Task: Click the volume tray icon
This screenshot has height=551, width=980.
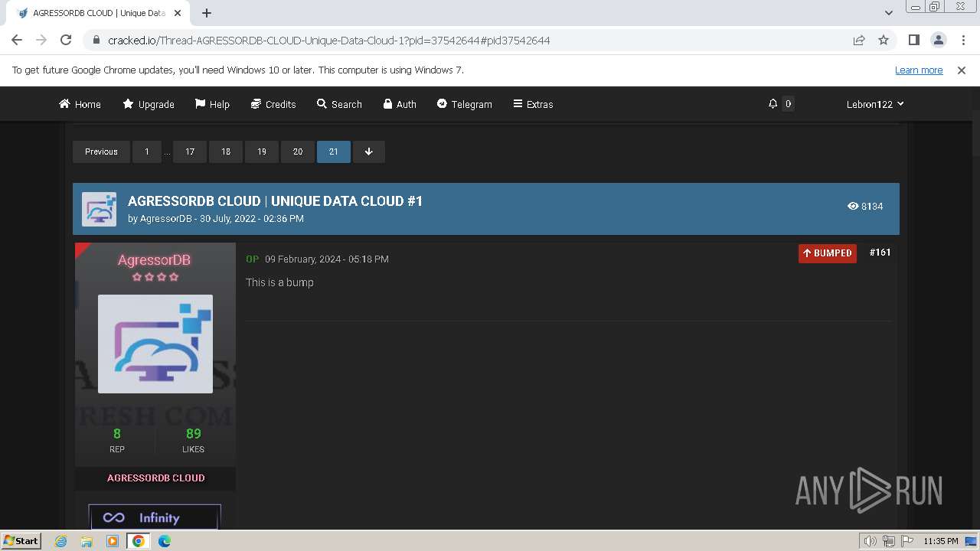Action: (871, 541)
